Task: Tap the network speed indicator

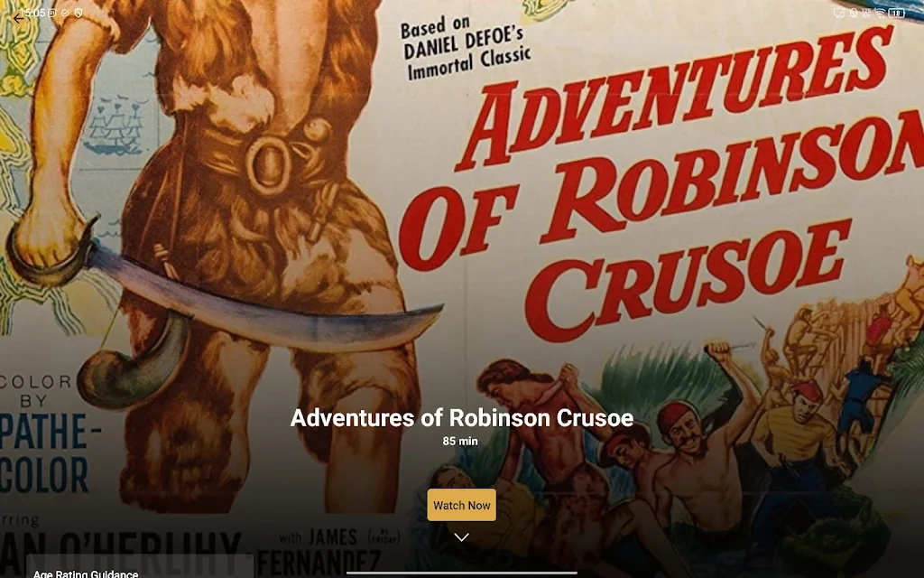Action: coord(866,13)
